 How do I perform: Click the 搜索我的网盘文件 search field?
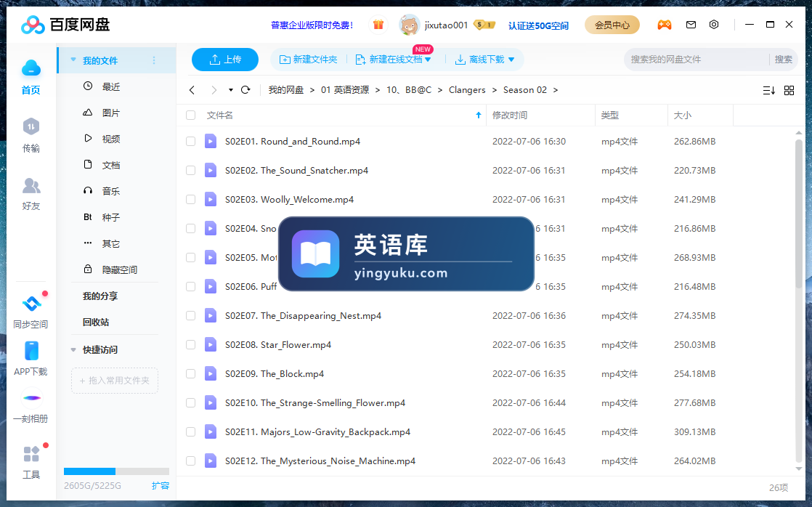697,60
